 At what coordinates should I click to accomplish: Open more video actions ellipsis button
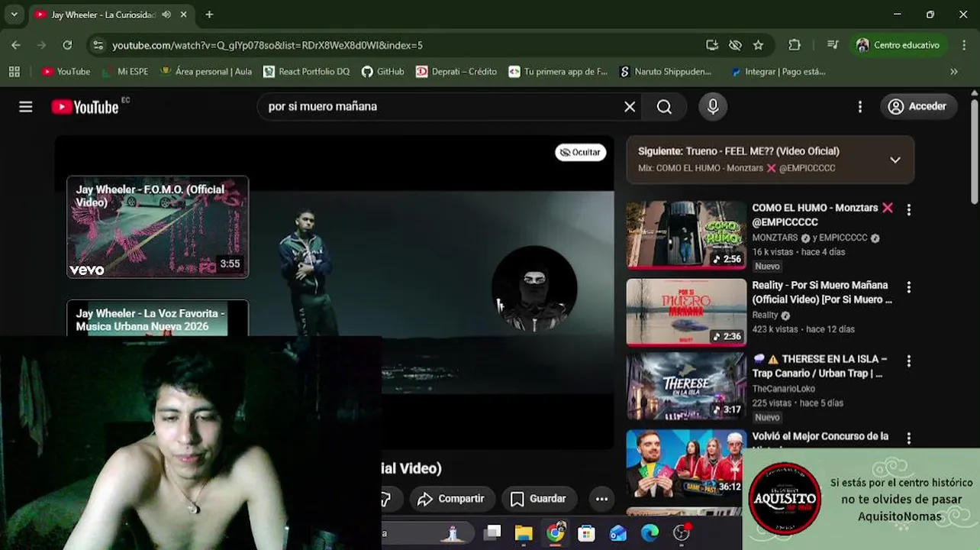pyautogui.click(x=601, y=499)
